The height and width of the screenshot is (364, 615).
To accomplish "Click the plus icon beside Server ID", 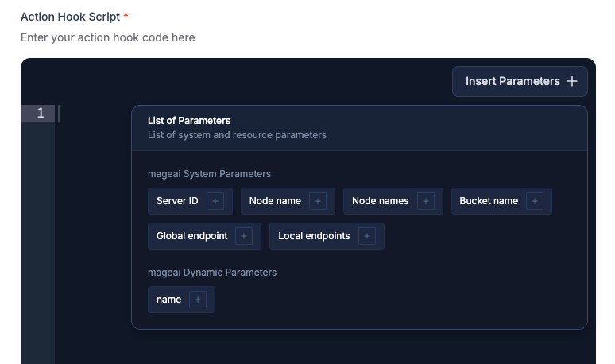I will click(215, 201).
